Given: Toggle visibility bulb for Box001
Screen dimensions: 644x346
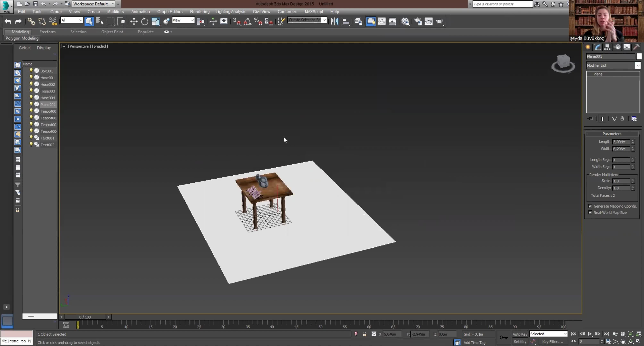Looking at the screenshot, I should [31, 71].
